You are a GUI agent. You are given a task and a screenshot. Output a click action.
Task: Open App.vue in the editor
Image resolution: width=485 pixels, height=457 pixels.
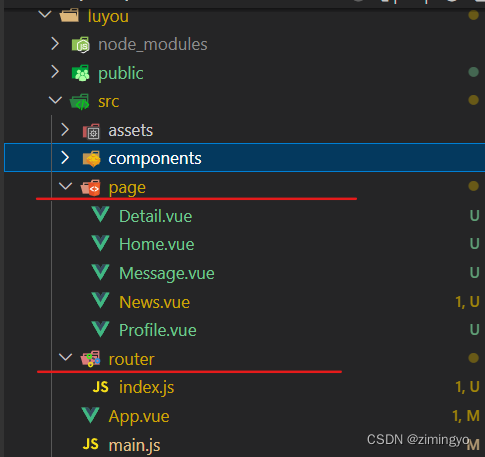tap(139, 417)
